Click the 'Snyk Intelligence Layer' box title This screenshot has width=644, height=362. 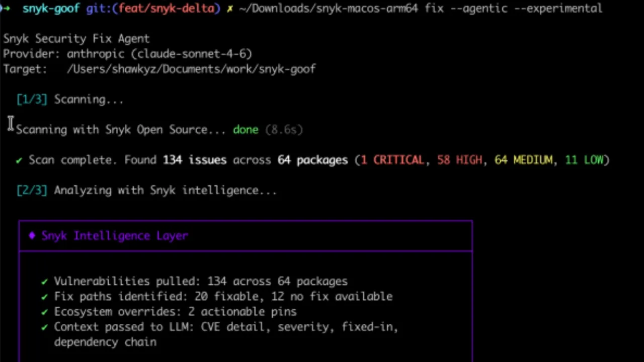pos(115,235)
